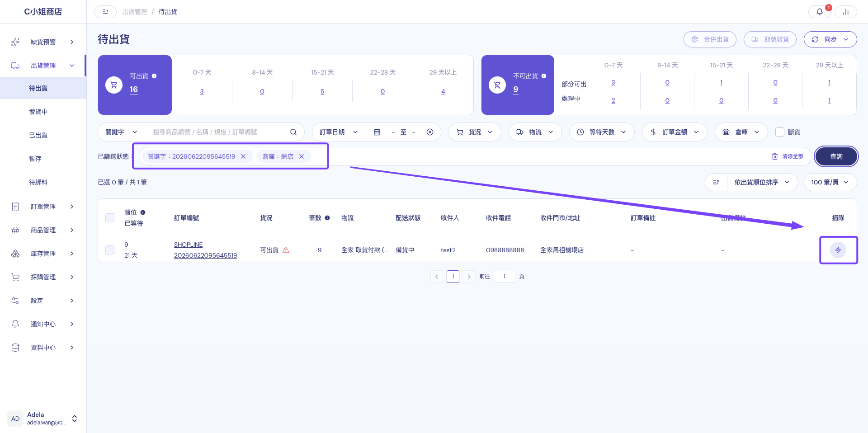The width and height of the screenshot is (868, 433).
Task: Open order link 20260622095645519
Action: 205,255
